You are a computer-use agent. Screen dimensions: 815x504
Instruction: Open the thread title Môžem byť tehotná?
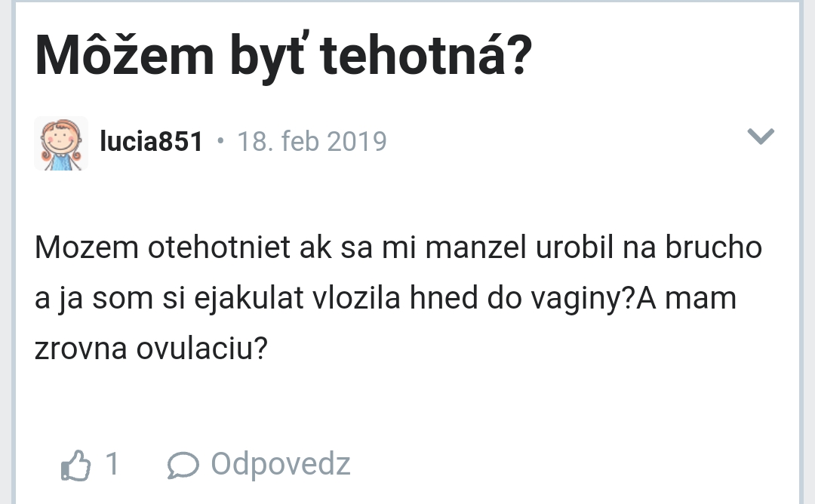point(283,57)
